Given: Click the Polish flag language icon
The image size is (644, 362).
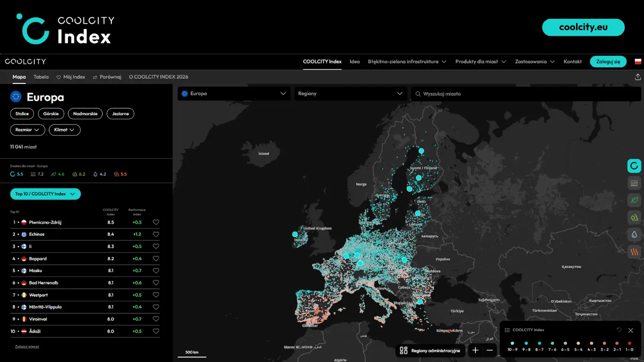Looking at the screenshot, I should 638,62.
